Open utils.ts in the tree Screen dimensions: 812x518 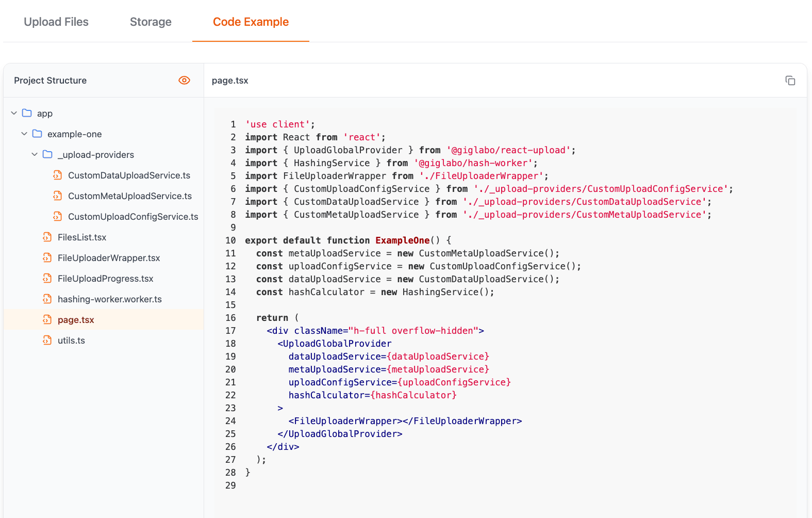tap(71, 341)
